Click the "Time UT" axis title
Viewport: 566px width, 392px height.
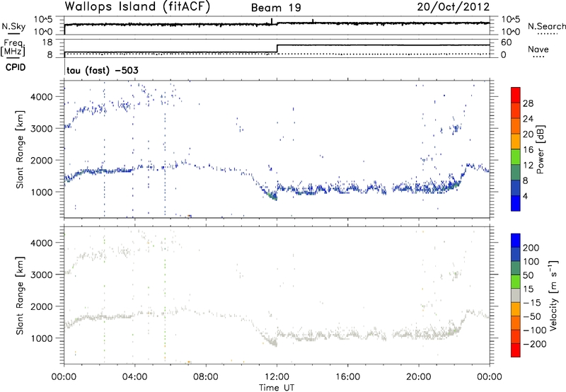tap(277, 388)
